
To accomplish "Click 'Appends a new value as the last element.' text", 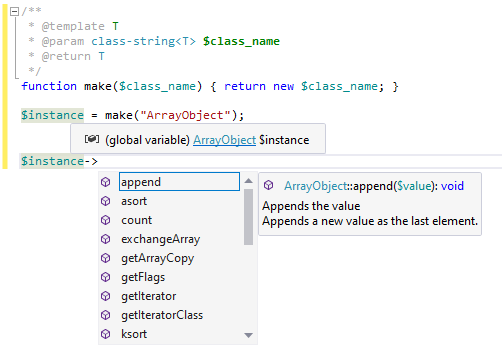I will [370, 221].
